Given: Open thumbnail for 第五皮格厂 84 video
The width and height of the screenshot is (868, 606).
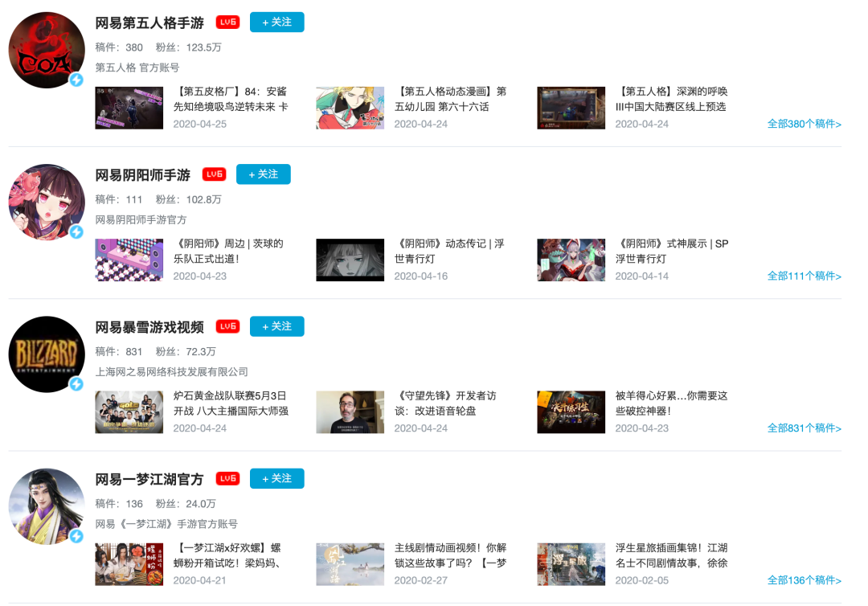Looking at the screenshot, I should (x=129, y=108).
